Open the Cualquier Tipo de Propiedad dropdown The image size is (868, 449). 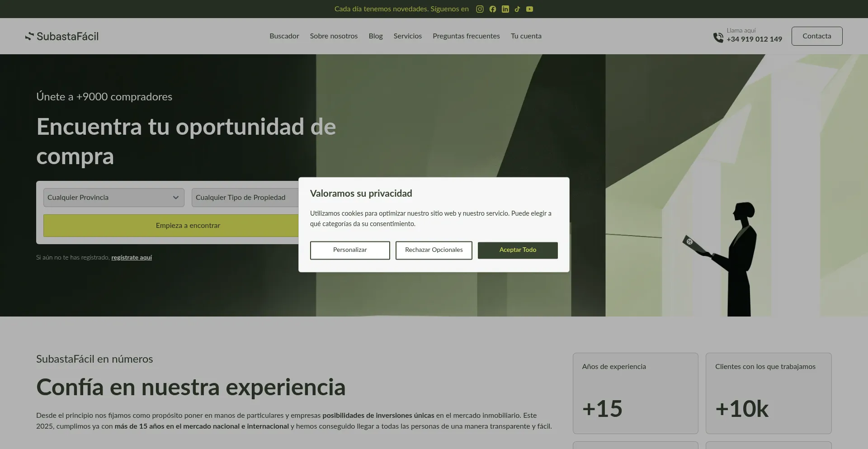244,198
